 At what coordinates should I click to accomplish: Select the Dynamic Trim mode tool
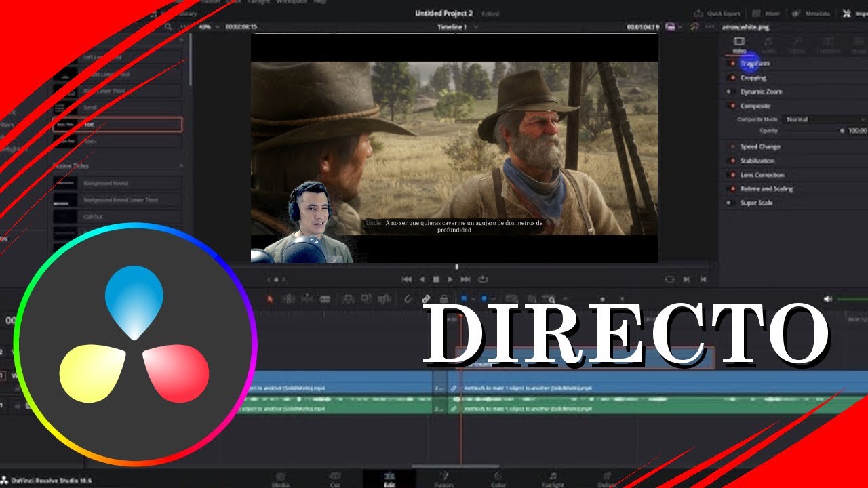click(x=307, y=299)
